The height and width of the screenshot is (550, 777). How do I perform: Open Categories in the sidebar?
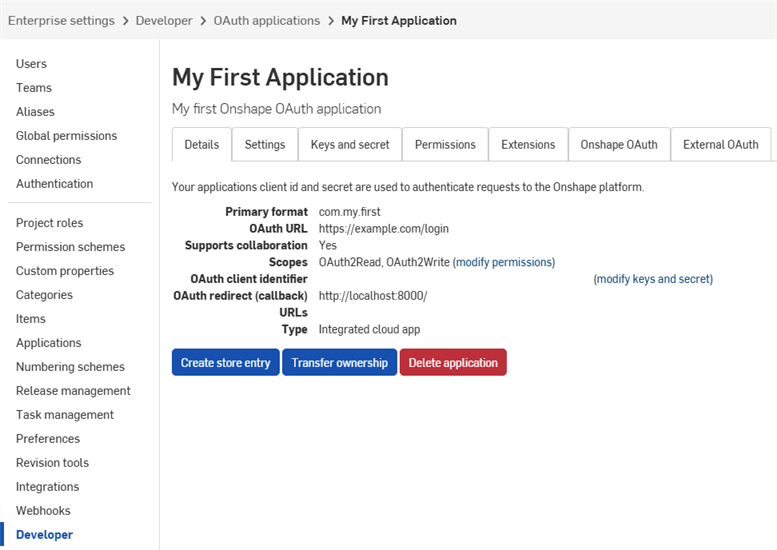44,295
